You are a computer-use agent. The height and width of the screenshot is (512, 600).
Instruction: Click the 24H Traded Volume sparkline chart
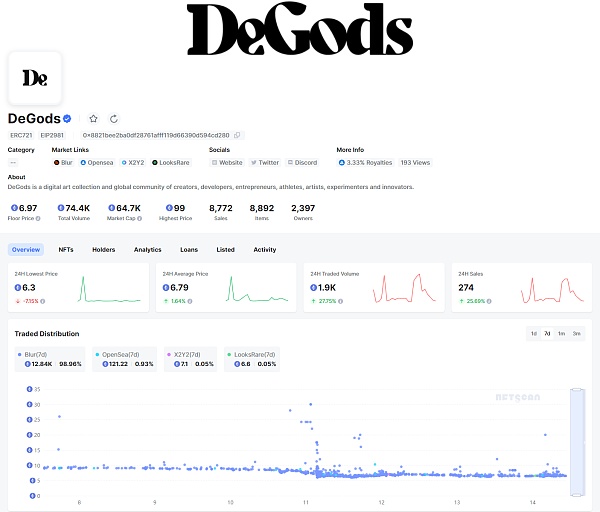(404, 288)
